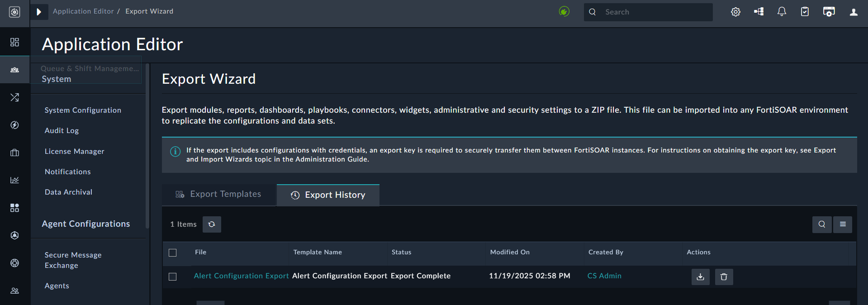
Task: Open Secure Message Exchange menu item
Action: 73,260
